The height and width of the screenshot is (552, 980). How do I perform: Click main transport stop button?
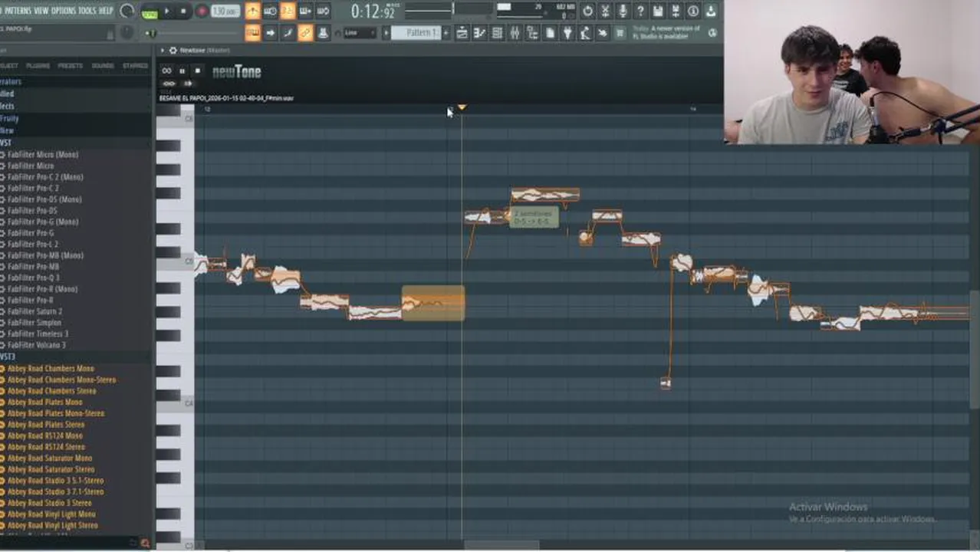(x=183, y=11)
